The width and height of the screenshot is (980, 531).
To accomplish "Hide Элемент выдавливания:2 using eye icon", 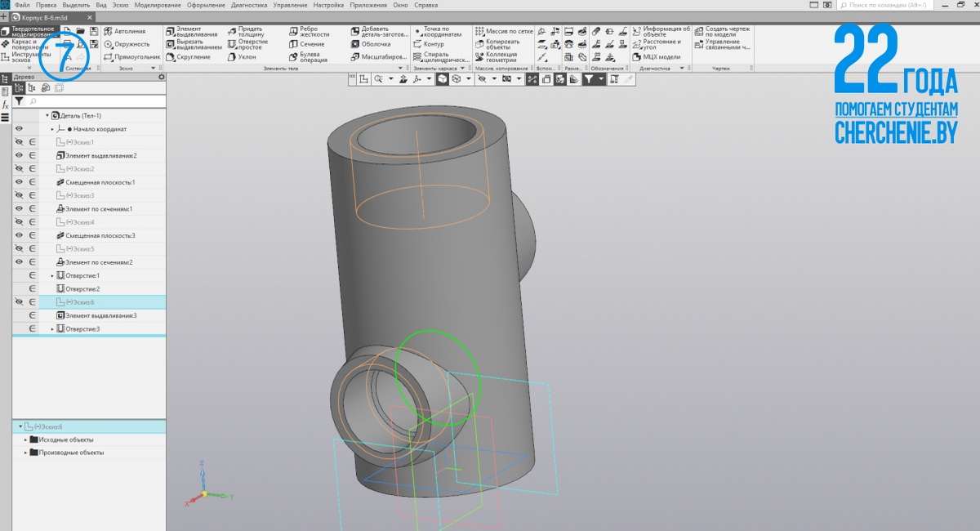I will click(x=19, y=155).
